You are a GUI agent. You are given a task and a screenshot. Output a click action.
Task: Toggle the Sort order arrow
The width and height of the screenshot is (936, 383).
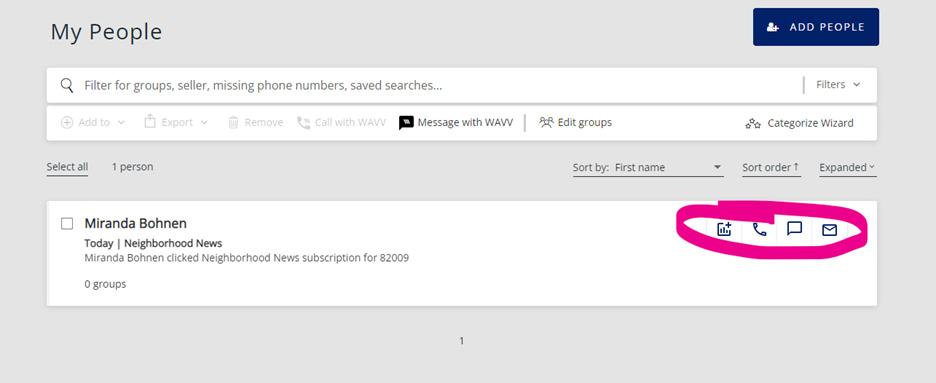(x=771, y=168)
